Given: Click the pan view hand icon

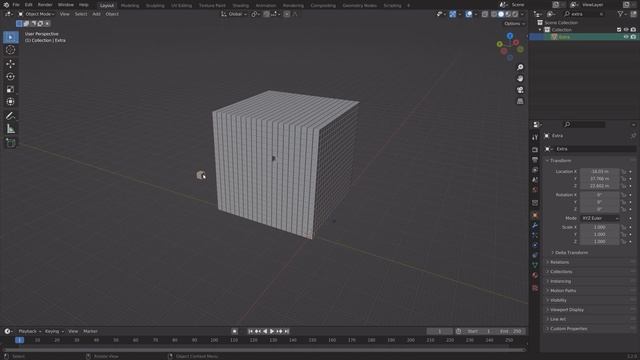Looking at the screenshot, I should [x=520, y=78].
